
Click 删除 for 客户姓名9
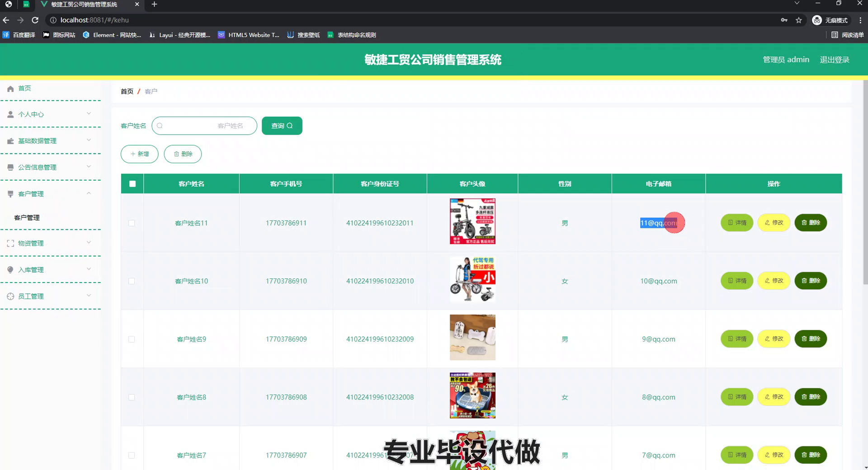[811, 339]
